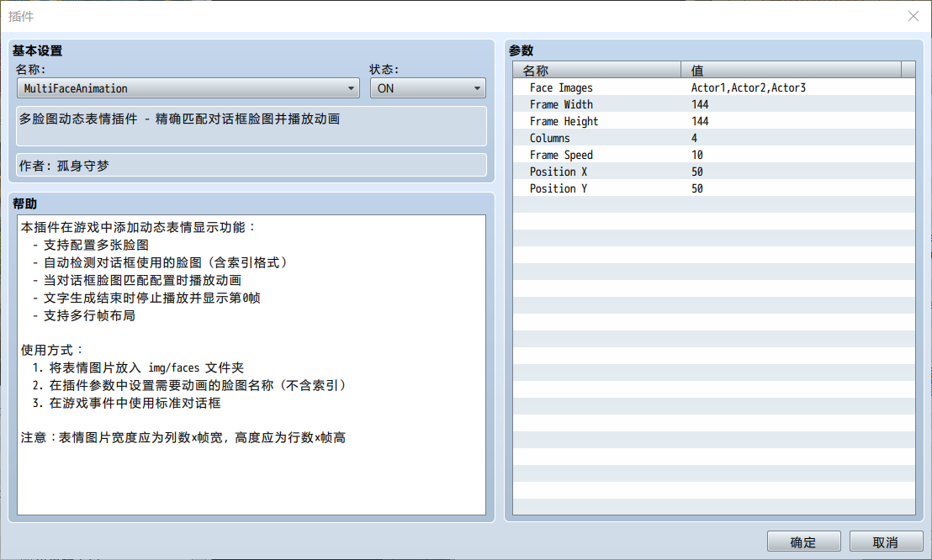The image size is (932, 560).
Task: Click the plugin description text box
Action: pyautogui.click(x=252, y=126)
